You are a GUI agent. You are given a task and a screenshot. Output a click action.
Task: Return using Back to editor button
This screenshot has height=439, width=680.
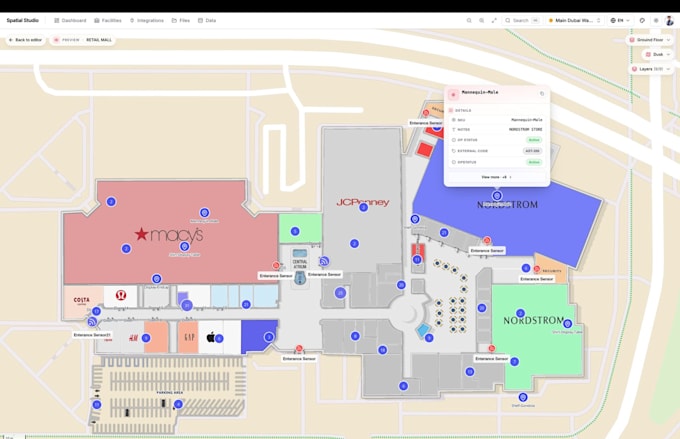pos(26,40)
